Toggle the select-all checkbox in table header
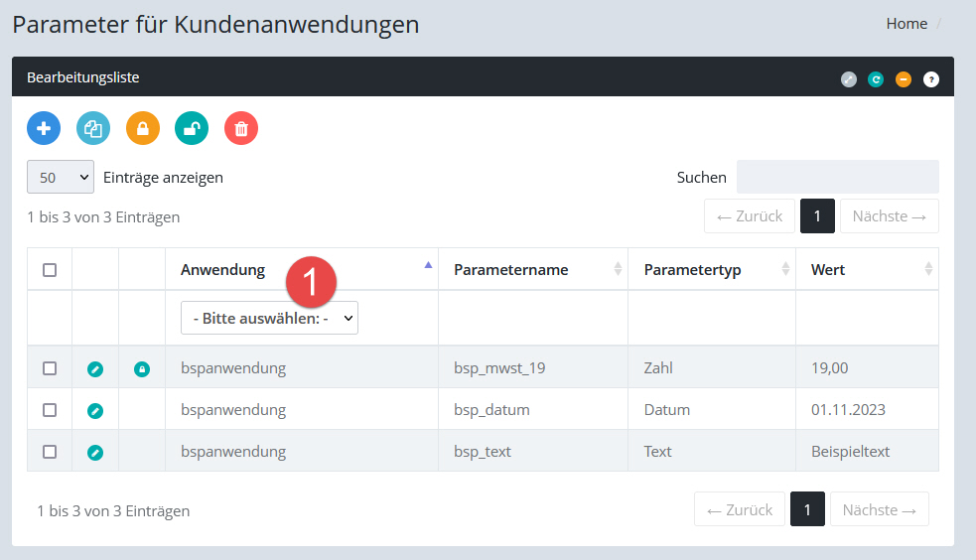 point(50,269)
